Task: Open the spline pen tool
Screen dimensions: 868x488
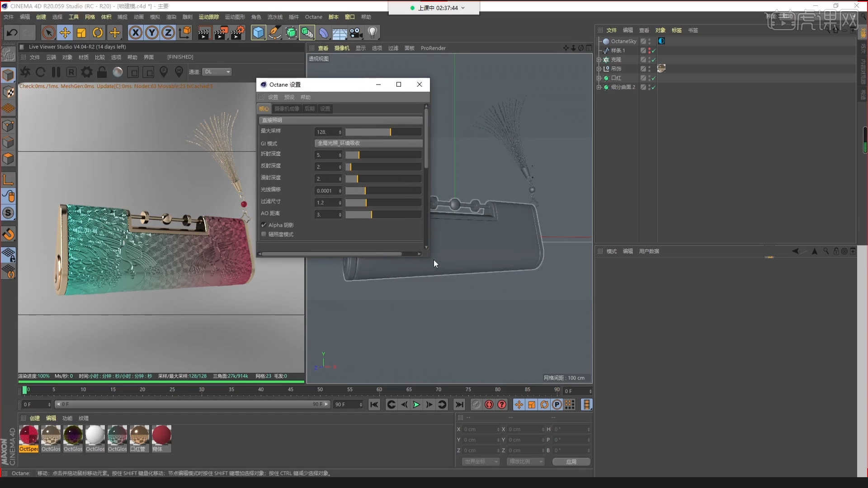Action: pos(274,33)
